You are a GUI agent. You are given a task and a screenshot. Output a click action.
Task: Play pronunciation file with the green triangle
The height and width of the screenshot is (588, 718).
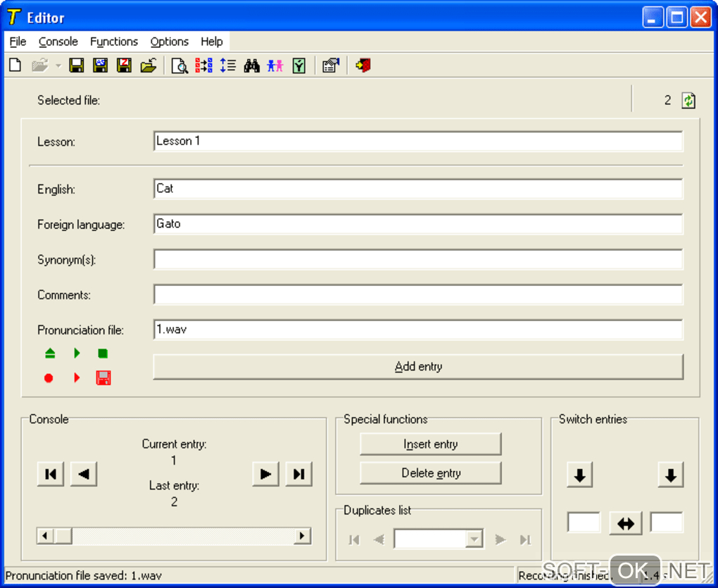coord(77,353)
